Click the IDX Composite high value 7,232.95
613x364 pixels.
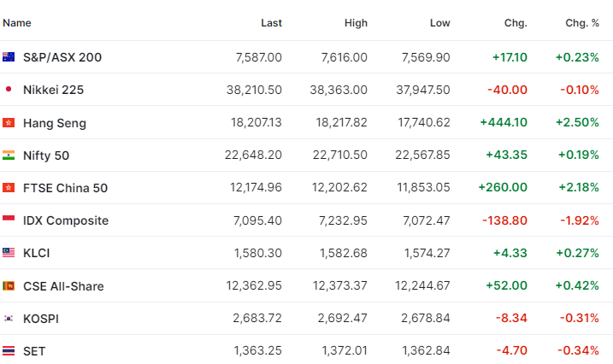[x=343, y=220]
